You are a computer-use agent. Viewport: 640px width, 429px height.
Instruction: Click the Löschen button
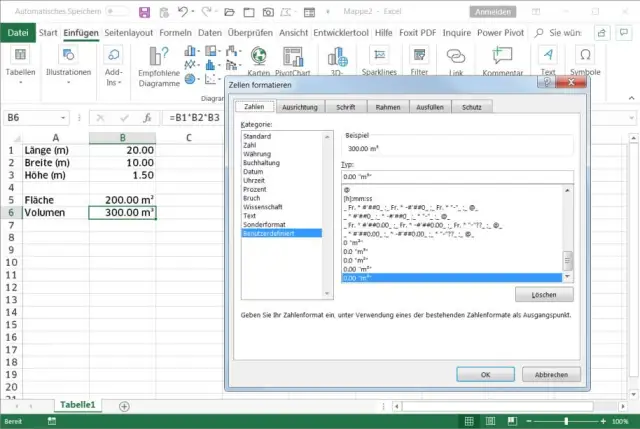544,295
